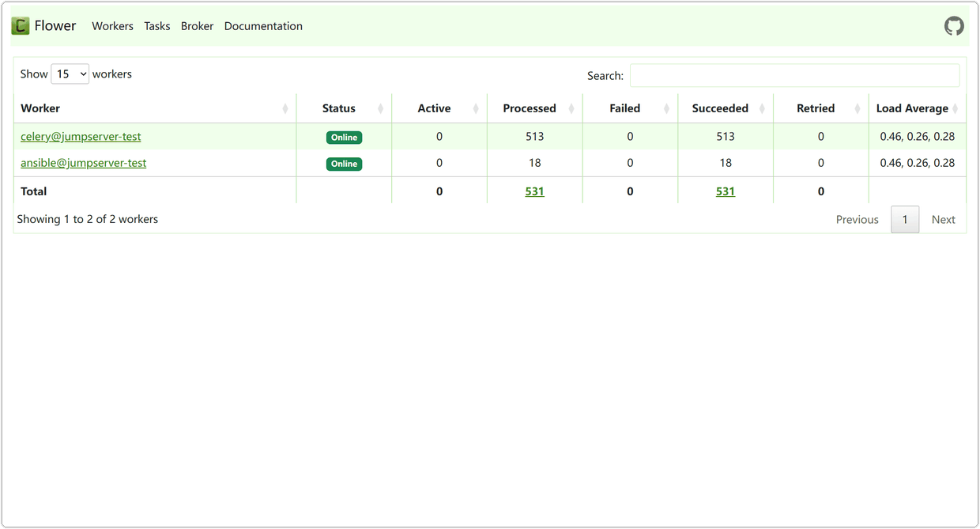Sort by Status column sort arrows

point(381,108)
